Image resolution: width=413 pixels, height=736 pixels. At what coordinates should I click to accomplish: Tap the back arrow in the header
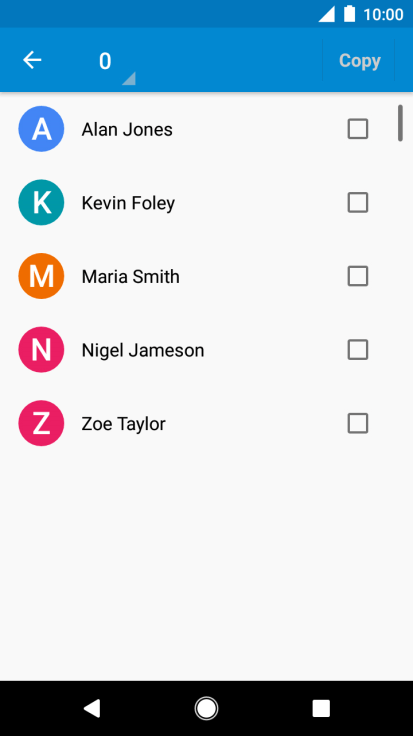(x=32, y=60)
